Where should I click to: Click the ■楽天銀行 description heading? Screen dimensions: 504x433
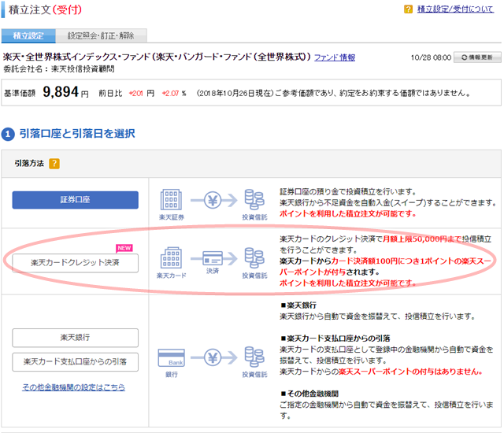coord(298,305)
